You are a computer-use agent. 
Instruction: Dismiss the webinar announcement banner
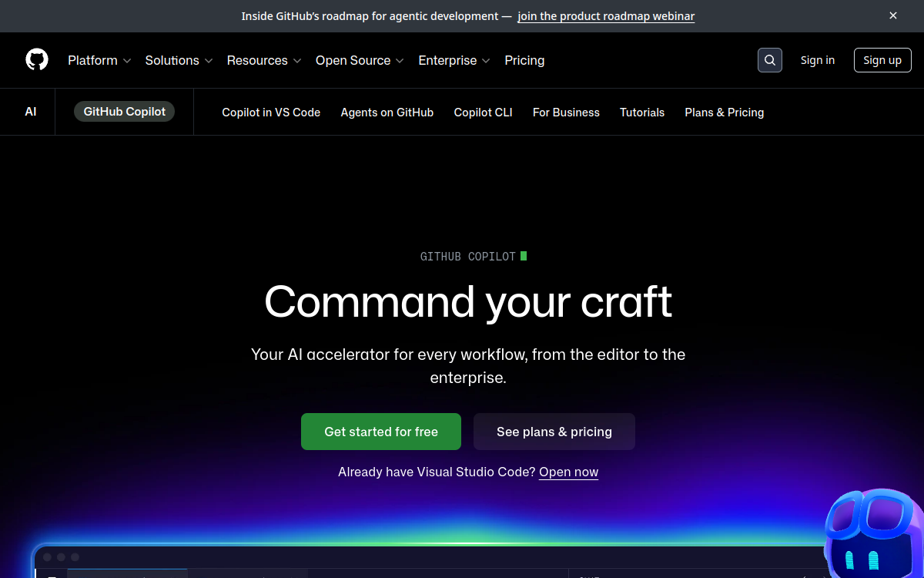pos(892,15)
